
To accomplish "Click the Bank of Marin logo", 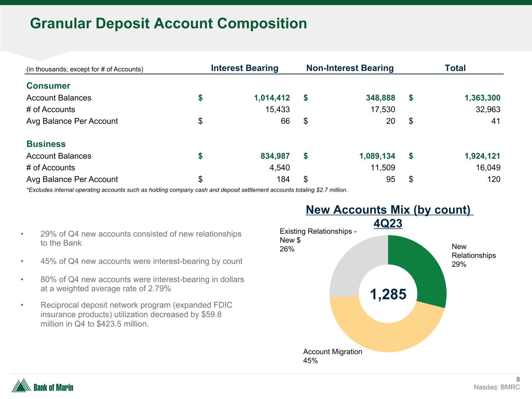I will 42,386.
